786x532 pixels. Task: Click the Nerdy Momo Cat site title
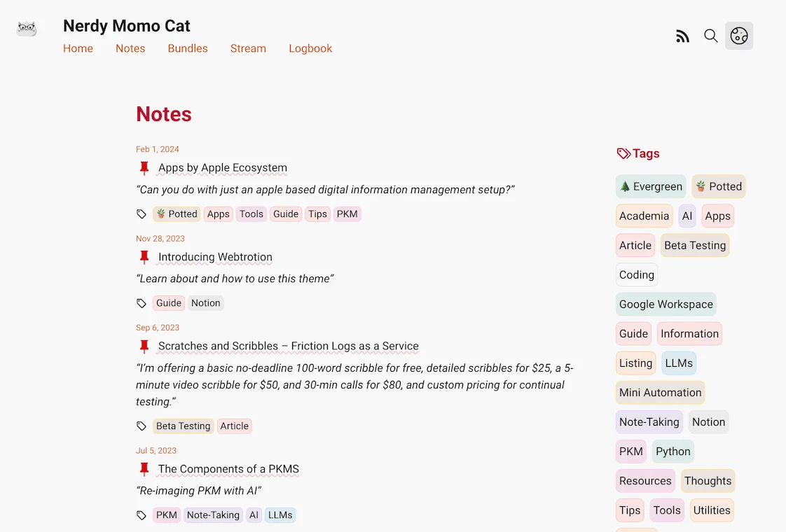click(x=127, y=26)
